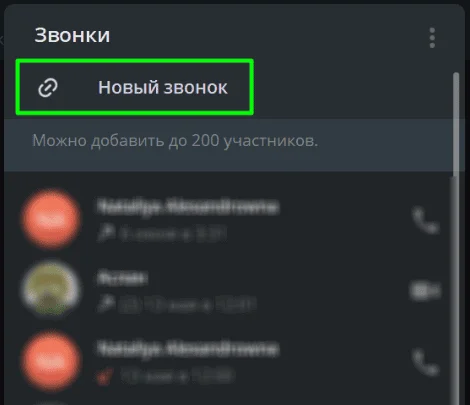Click the chain link icon beside Новый звонок
This screenshot has height=405, width=470.
(48, 88)
